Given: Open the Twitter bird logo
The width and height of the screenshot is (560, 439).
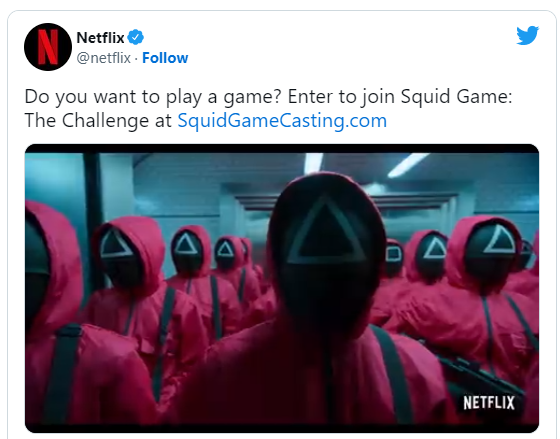Looking at the screenshot, I should (528, 35).
